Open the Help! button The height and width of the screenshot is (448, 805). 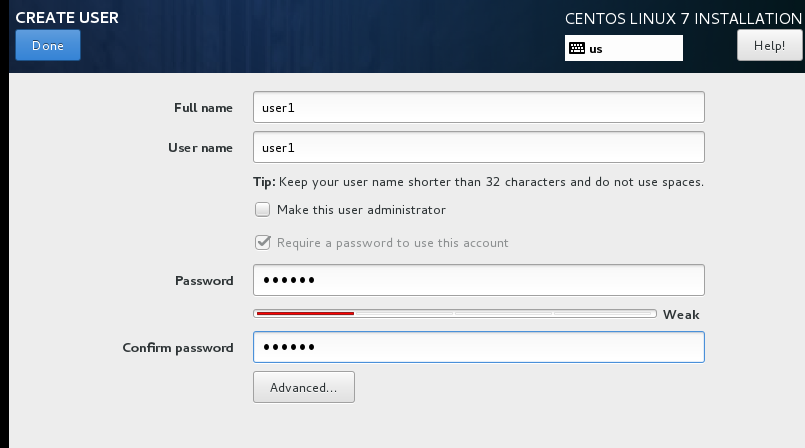tap(769, 45)
